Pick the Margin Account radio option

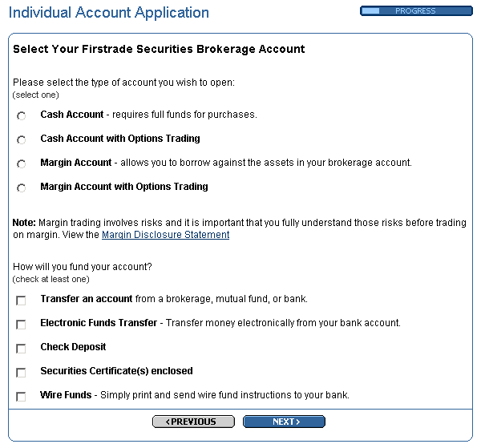[21, 163]
